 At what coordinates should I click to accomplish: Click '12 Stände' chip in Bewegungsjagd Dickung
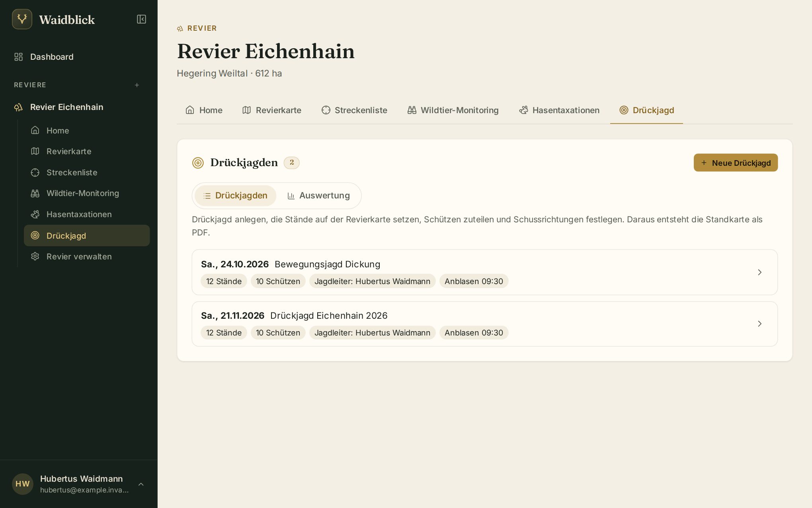point(224,281)
